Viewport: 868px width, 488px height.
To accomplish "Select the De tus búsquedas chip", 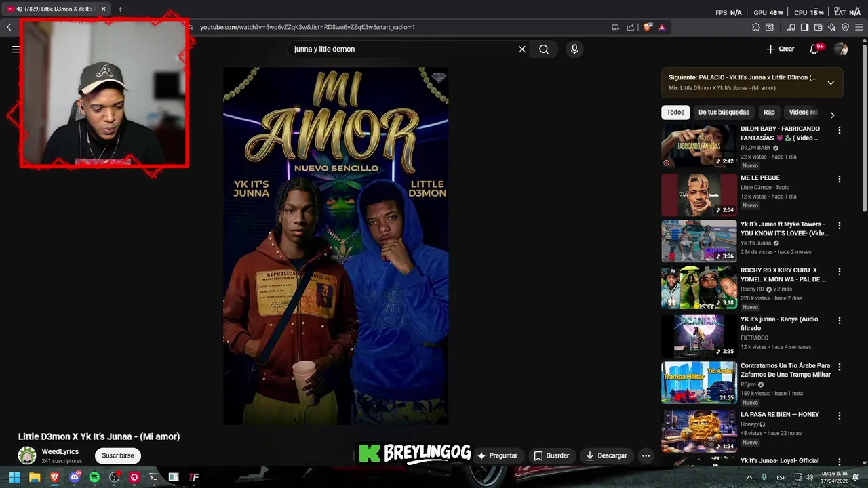I will pyautogui.click(x=724, y=113).
